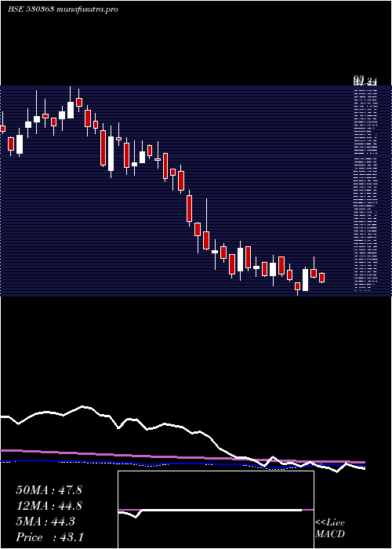Click the 12MA : 44.8 value
392x549 pixels.
pyautogui.click(x=49, y=506)
